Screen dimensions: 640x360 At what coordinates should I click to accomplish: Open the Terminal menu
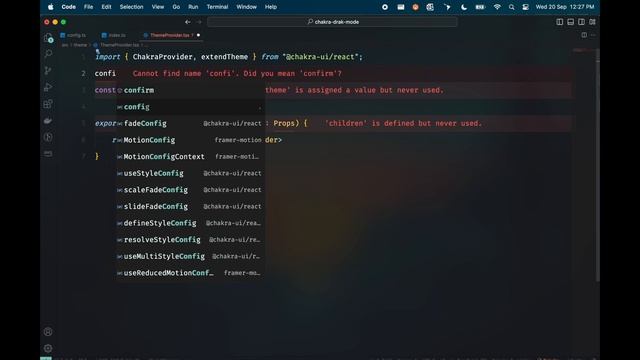[x=217, y=7]
